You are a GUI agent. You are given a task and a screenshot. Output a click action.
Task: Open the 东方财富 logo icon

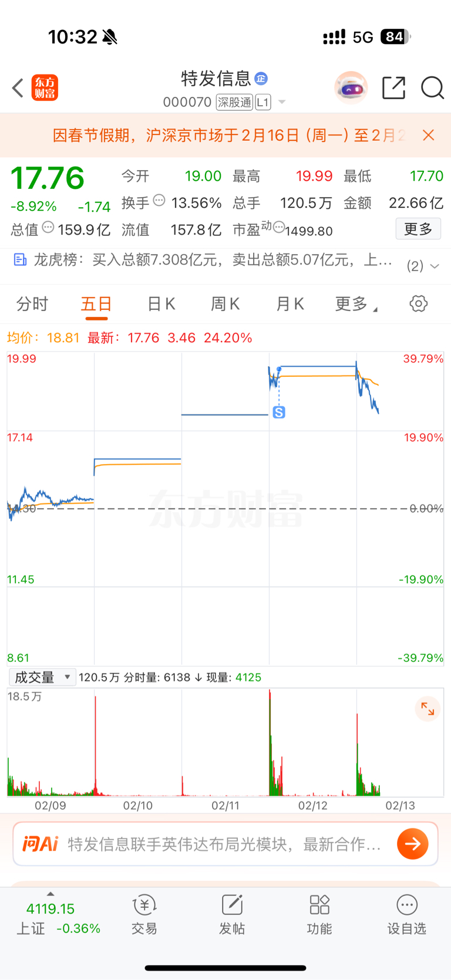pos(45,88)
